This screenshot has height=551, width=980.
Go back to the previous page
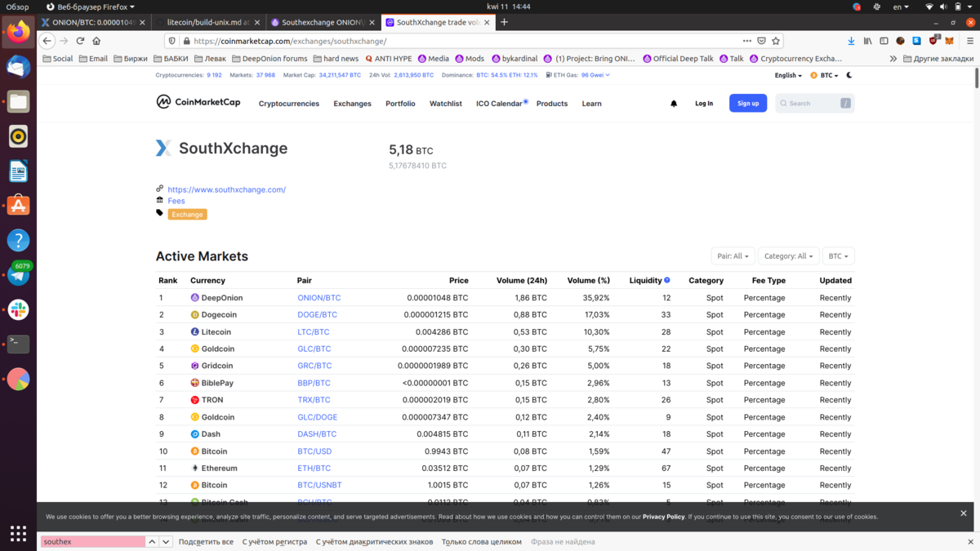pyautogui.click(x=47, y=41)
